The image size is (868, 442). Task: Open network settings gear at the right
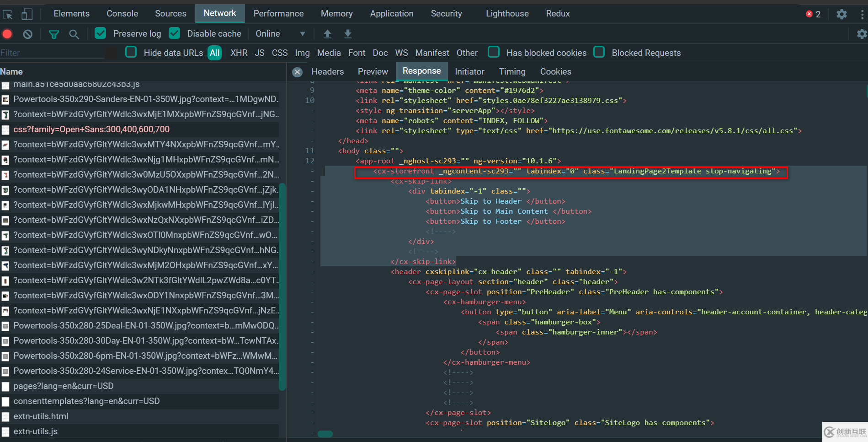[x=862, y=34]
